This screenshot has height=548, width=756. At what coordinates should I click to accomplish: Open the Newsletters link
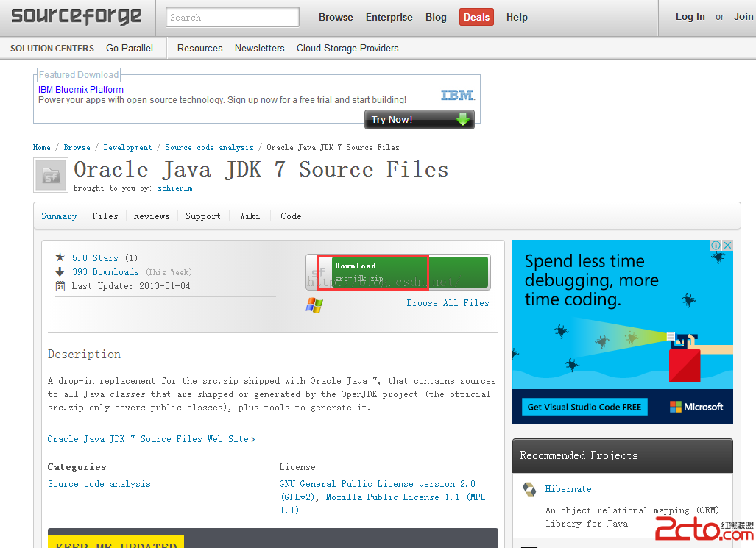click(259, 49)
